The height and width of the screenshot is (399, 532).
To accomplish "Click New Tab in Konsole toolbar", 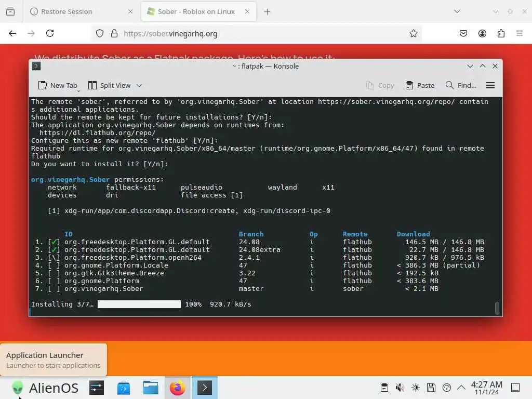I will click(58, 85).
